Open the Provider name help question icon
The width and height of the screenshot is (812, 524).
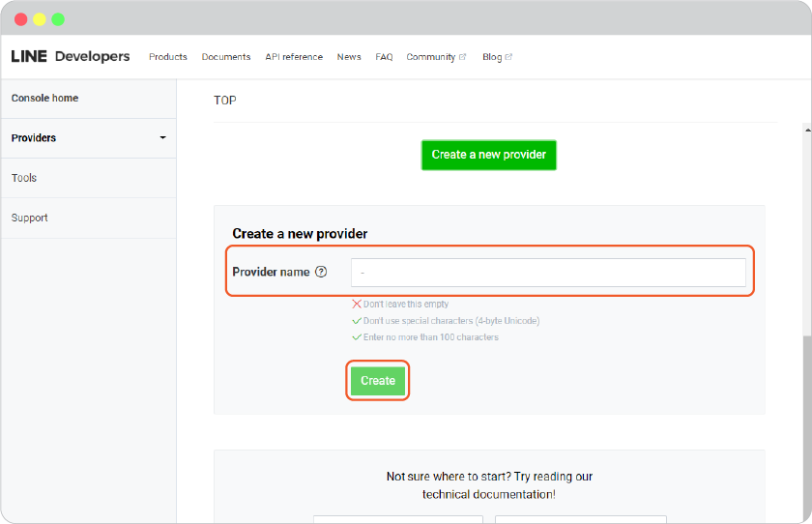pyautogui.click(x=321, y=272)
